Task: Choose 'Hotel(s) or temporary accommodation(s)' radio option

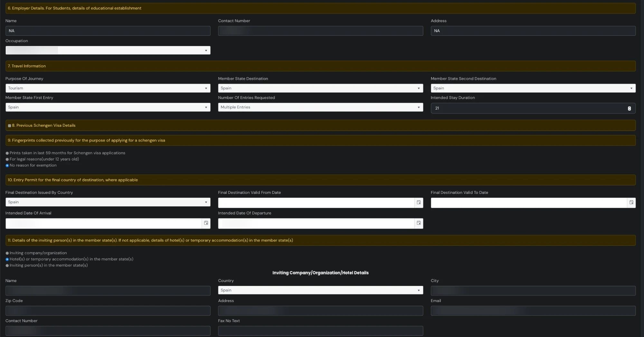Action: [7, 260]
